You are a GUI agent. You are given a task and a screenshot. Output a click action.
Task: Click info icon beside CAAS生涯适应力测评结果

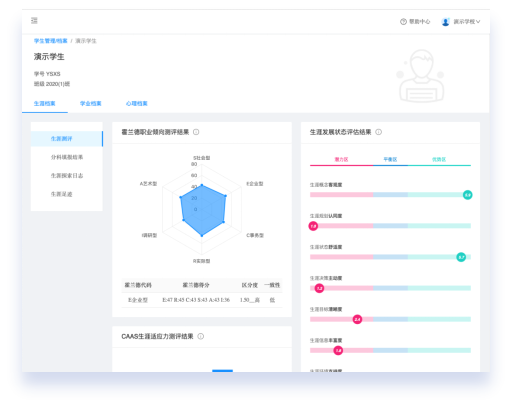[201, 336]
